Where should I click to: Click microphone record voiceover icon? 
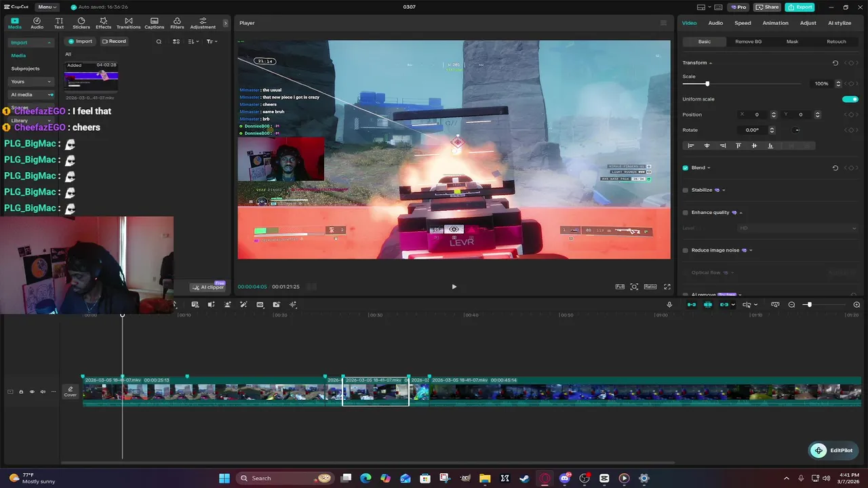[x=669, y=305]
